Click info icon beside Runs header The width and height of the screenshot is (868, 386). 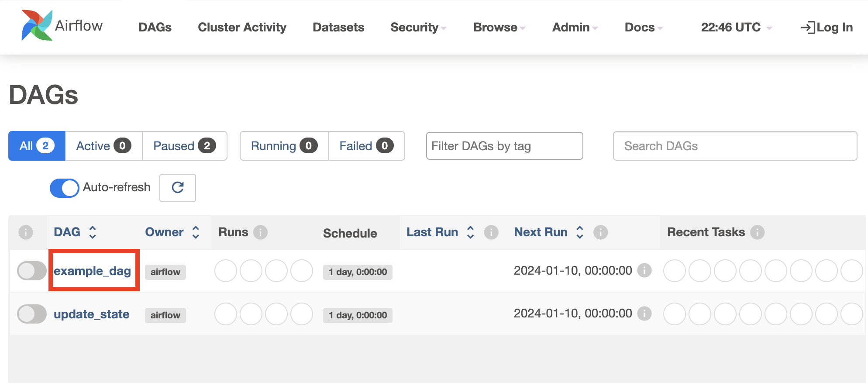[261, 232]
